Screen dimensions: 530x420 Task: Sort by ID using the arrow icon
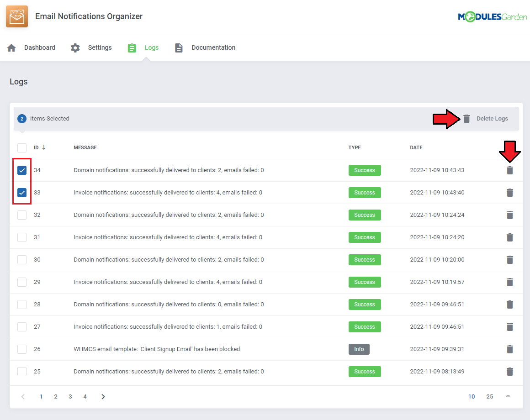point(43,147)
